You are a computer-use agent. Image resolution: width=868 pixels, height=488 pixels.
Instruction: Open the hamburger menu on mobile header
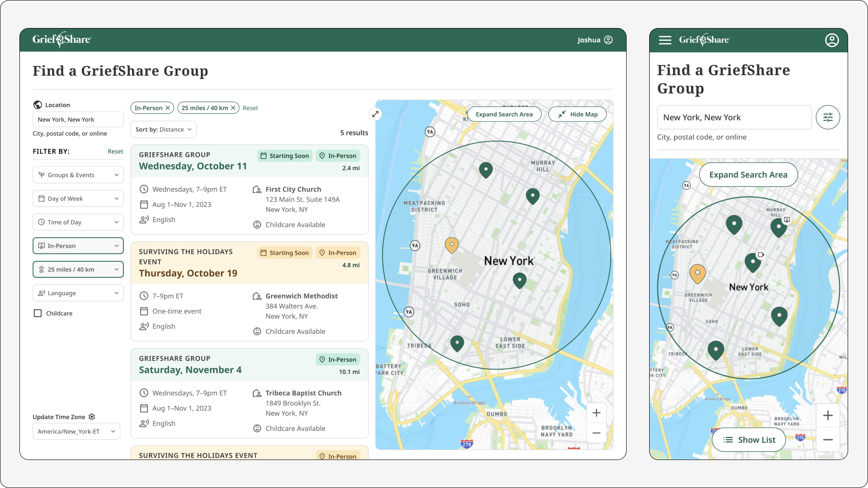click(665, 40)
